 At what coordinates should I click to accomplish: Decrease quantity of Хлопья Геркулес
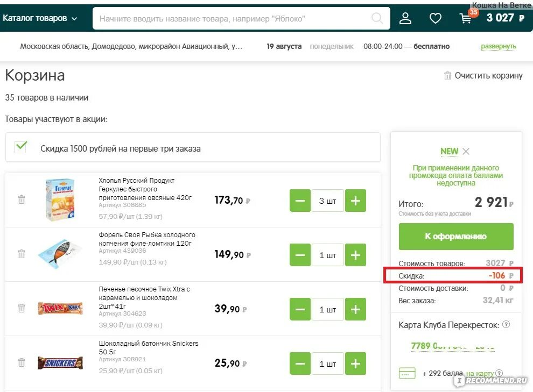(x=300, y=201)
